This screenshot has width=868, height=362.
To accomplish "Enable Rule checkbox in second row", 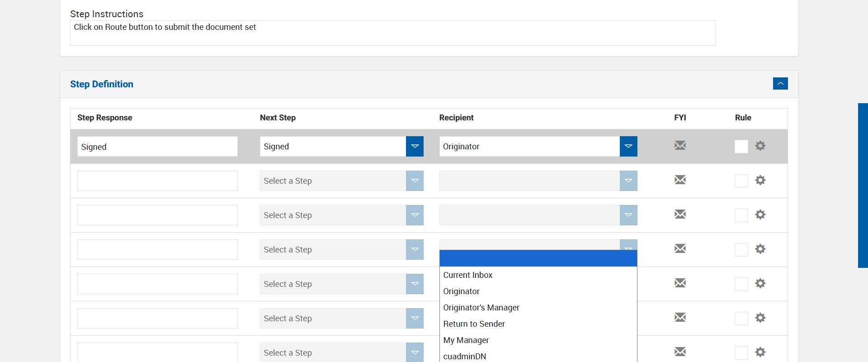I will coord(741,181).
